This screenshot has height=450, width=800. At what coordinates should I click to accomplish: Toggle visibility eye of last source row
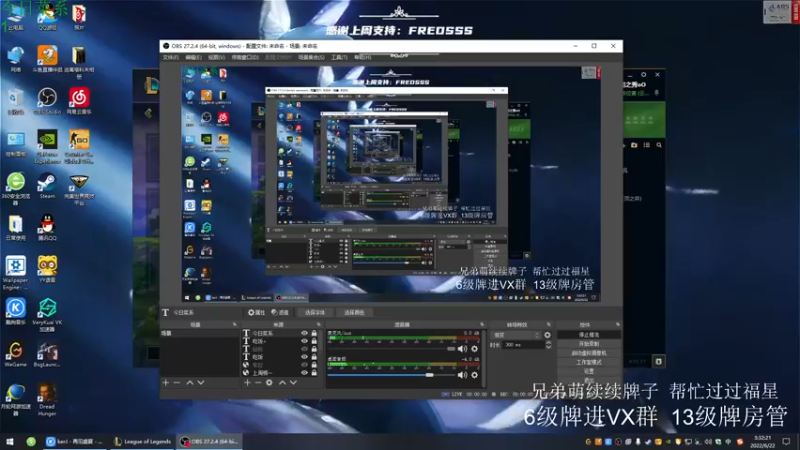coord(305,372)
